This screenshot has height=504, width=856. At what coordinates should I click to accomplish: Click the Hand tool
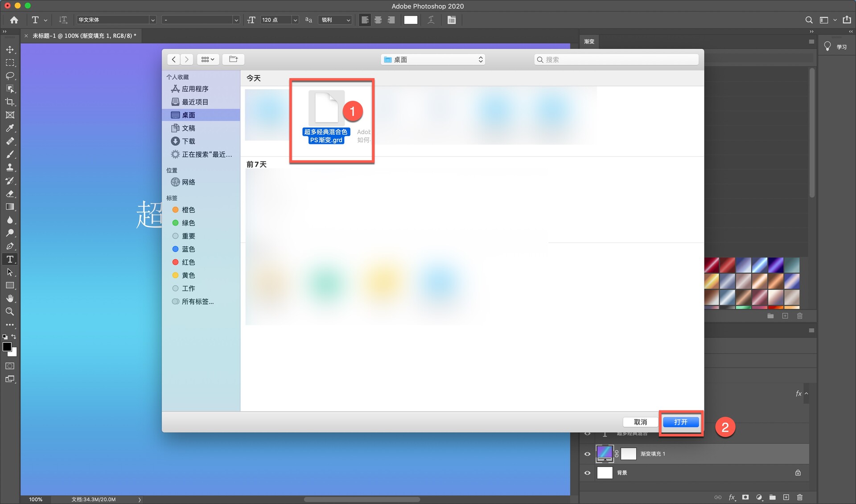pos(10,299)
